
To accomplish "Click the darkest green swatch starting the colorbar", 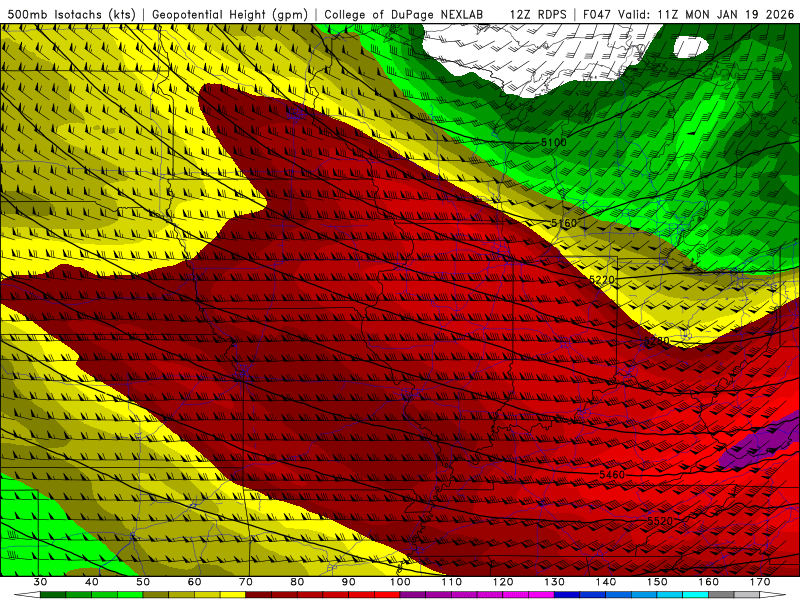I will click(53, 595).
